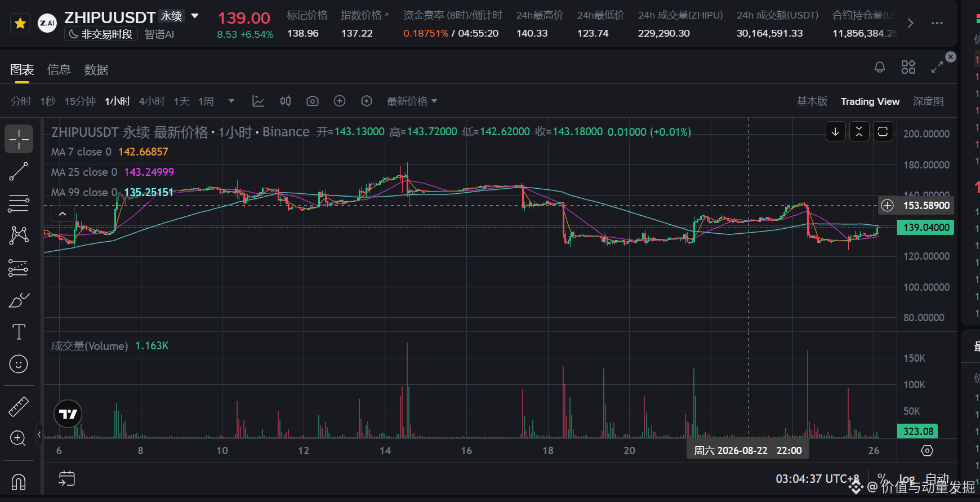
Task: Click the rounded-square maximize pane icon
Action: [883, 132]
